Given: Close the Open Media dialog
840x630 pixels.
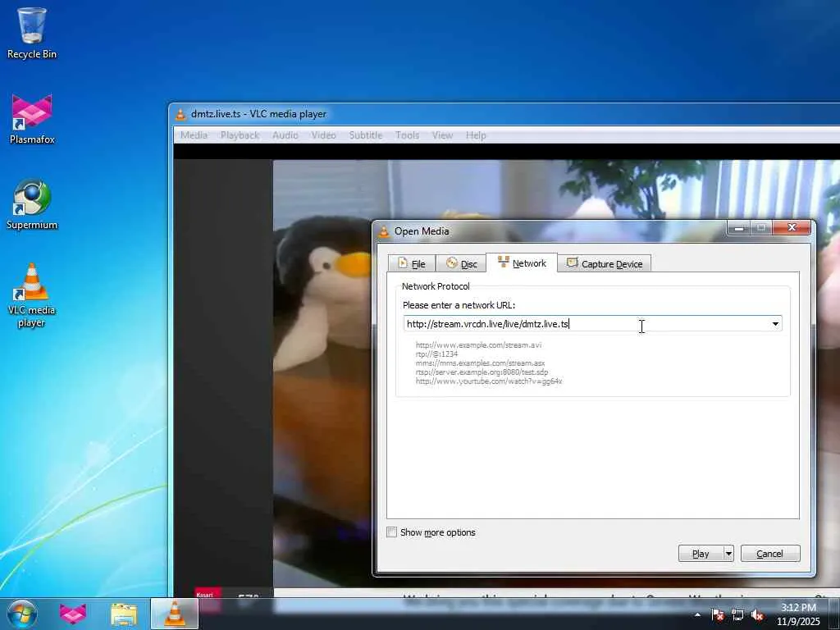Looking at the screenshot, I should [792, 228].
